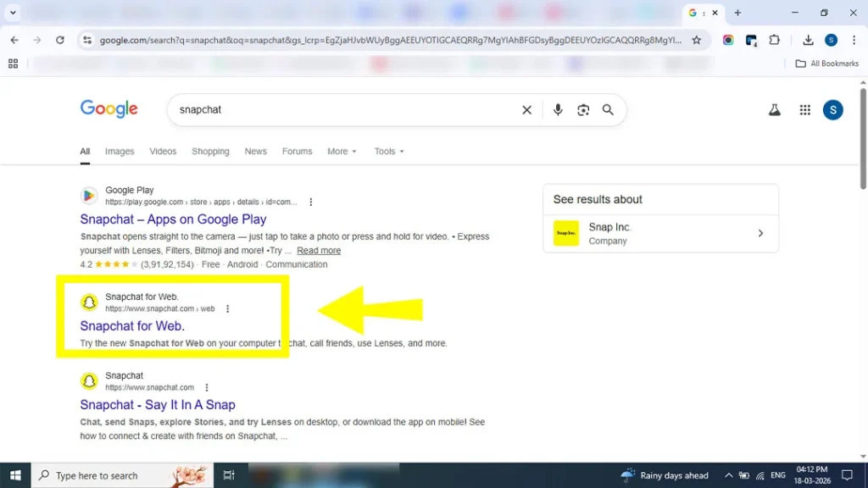Open Snapchat – Apps on Google Play link
This screenshot has width=868, height=488.
(x=173, y=219)
